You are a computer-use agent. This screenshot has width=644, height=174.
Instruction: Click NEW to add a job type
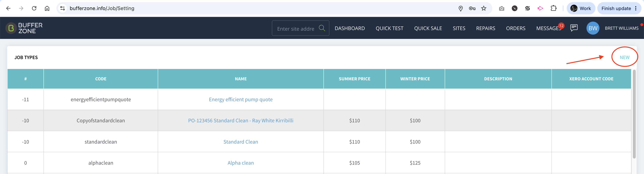pos(624,57)
